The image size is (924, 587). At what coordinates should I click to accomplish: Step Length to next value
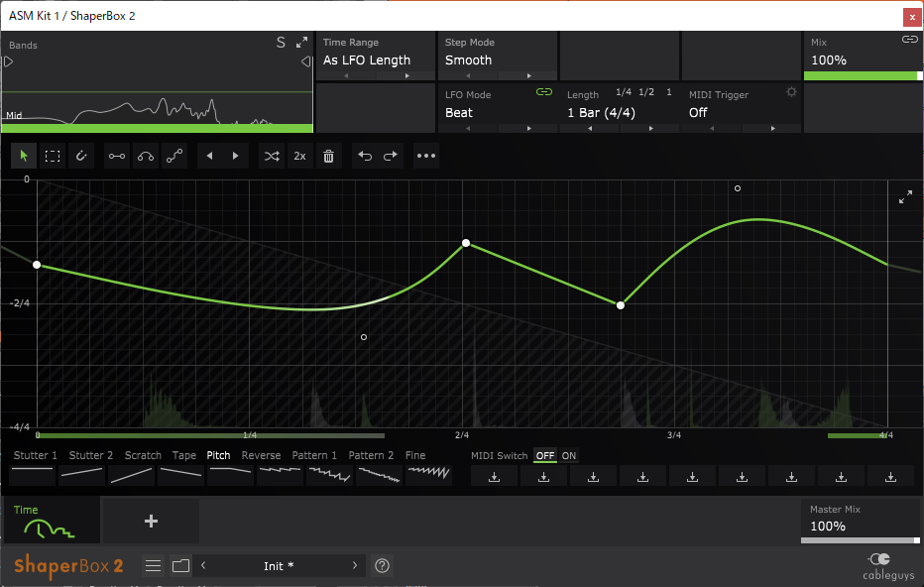tap(650, 129)
